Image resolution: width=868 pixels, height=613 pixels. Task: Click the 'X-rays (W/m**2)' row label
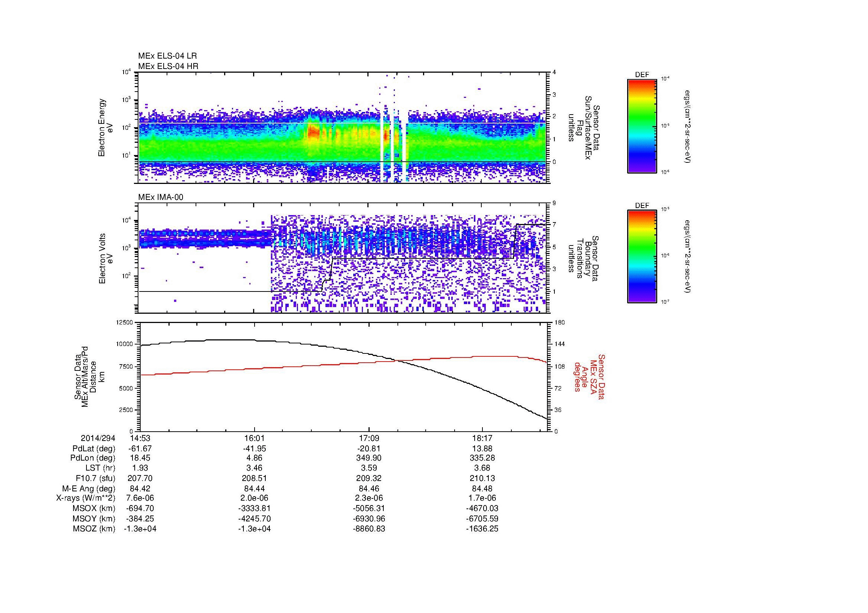click(86, 498)
